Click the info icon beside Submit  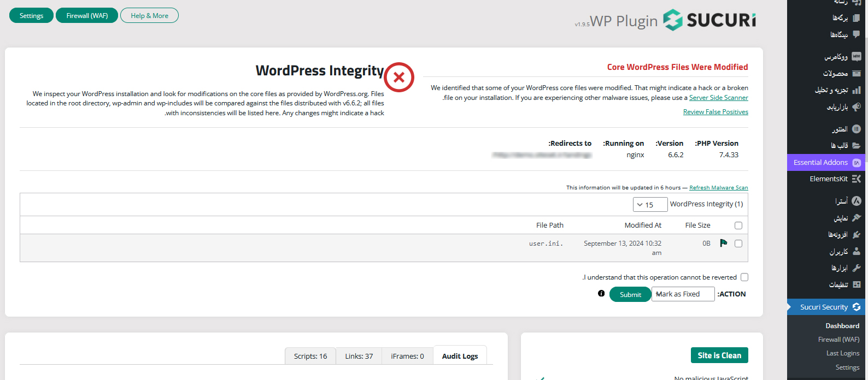click(601, 293)
